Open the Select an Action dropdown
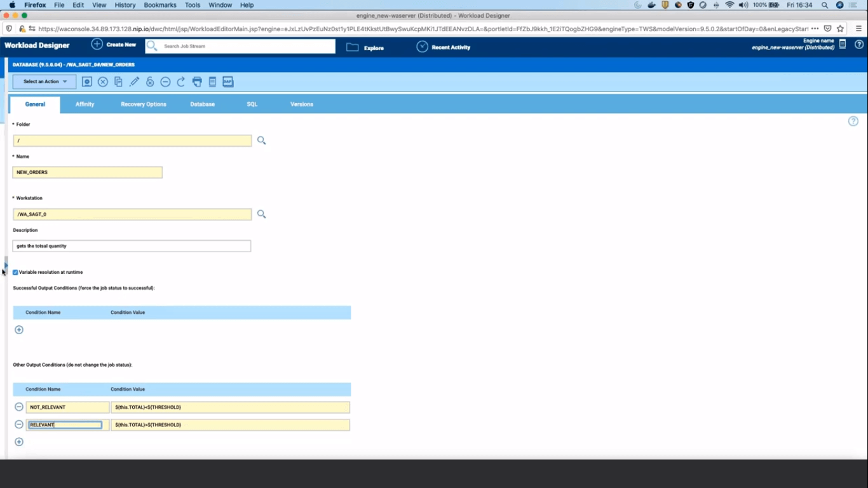The height and width of the screenshot is (488, 868). (x=44, y=82)
